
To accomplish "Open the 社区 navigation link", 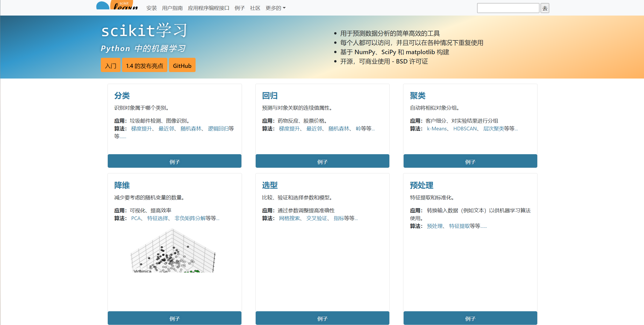I will (255, 8).
